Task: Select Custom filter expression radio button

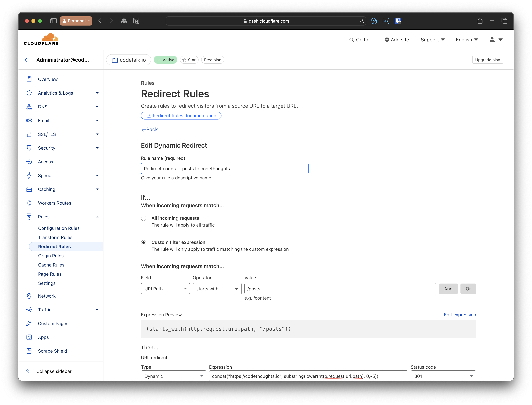Action: (144, 242)
